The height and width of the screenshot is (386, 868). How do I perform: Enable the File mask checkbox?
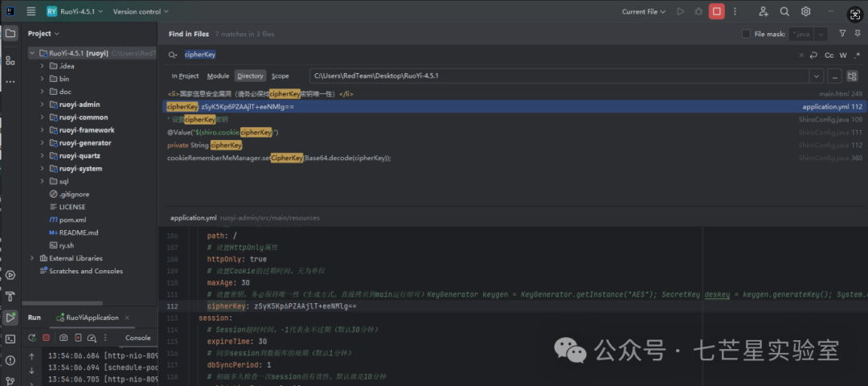coord(746,34)
